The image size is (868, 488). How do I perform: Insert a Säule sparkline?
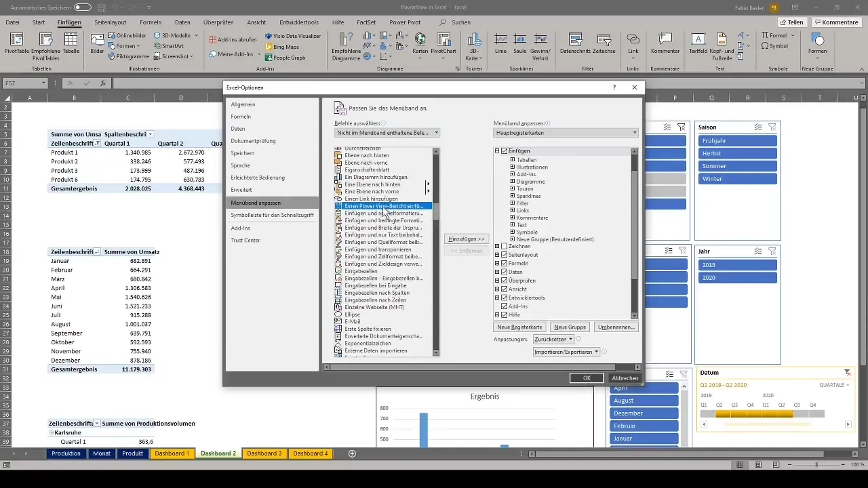pyautogui.click(x=520, y=44)
